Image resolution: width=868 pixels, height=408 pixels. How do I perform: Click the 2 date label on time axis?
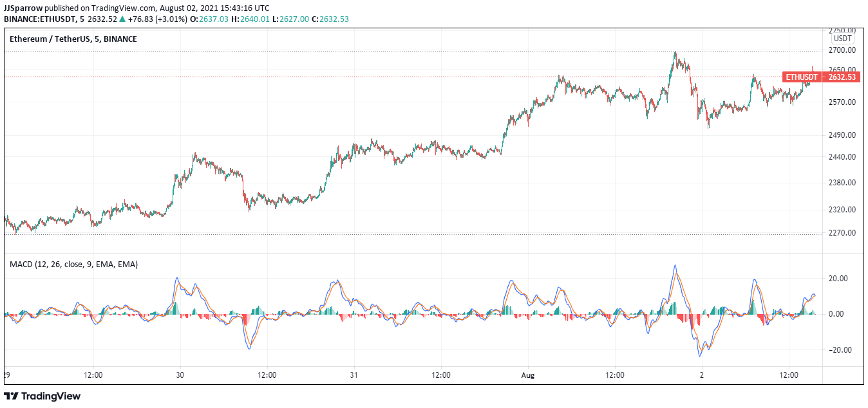tap(702, 375)
